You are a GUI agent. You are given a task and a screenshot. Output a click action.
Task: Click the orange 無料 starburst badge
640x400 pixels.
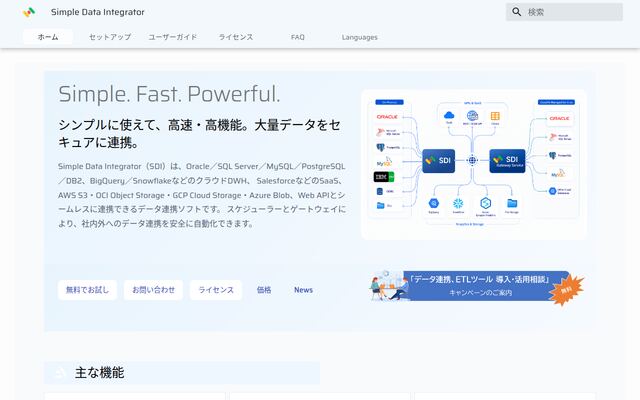[x=567, y=290]
